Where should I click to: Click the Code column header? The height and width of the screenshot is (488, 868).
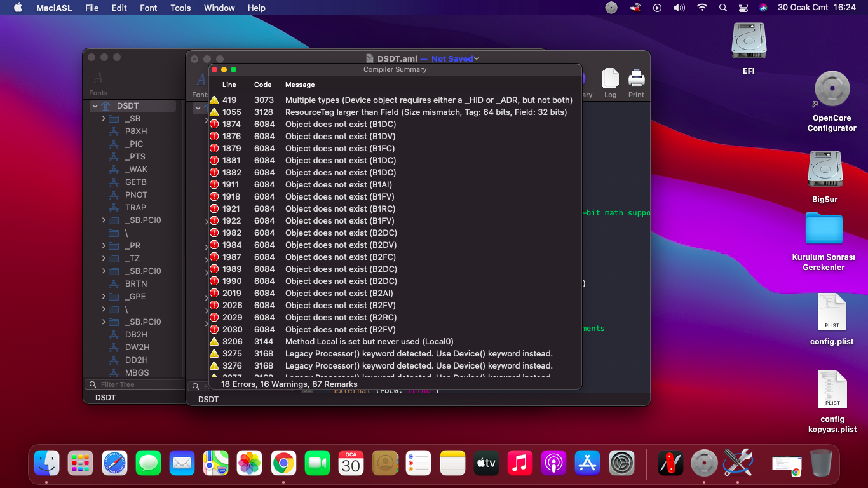[263, 85]
